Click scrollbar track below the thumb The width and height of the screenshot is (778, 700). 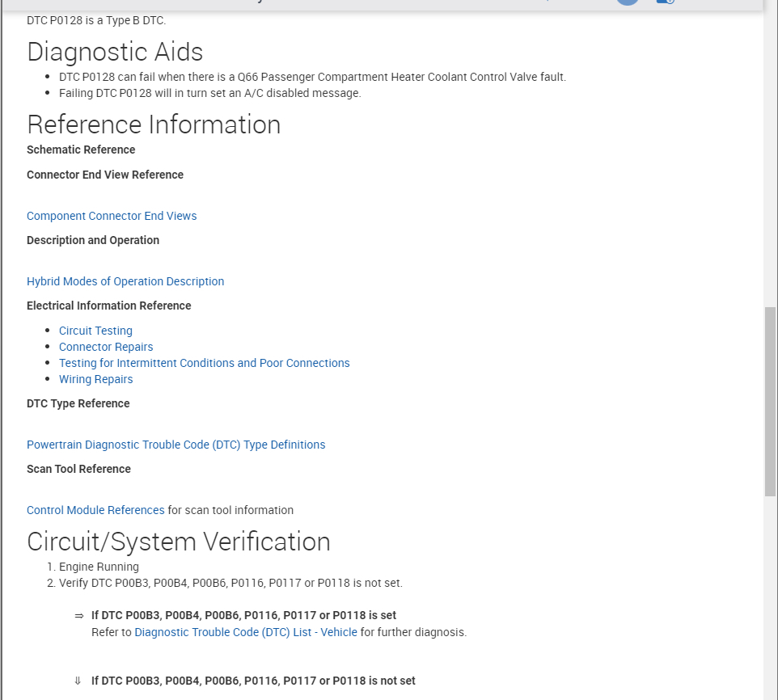pyautogui.click(x=770, y=598)
